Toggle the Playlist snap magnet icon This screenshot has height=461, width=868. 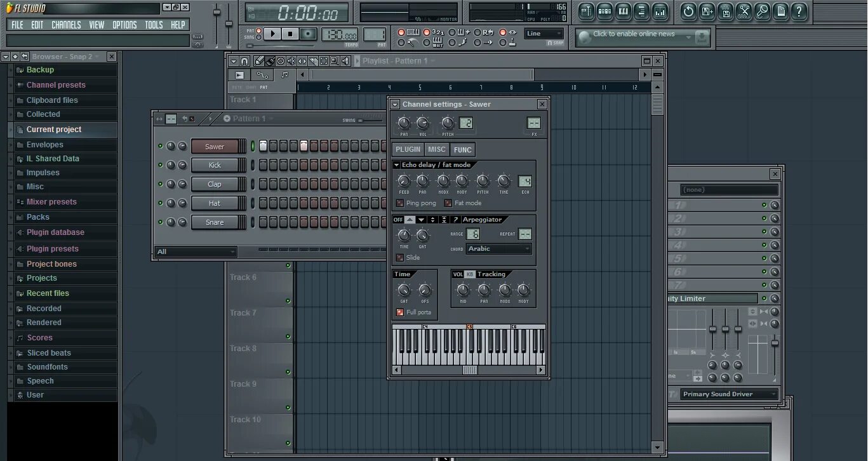click(x=244, y=61)
